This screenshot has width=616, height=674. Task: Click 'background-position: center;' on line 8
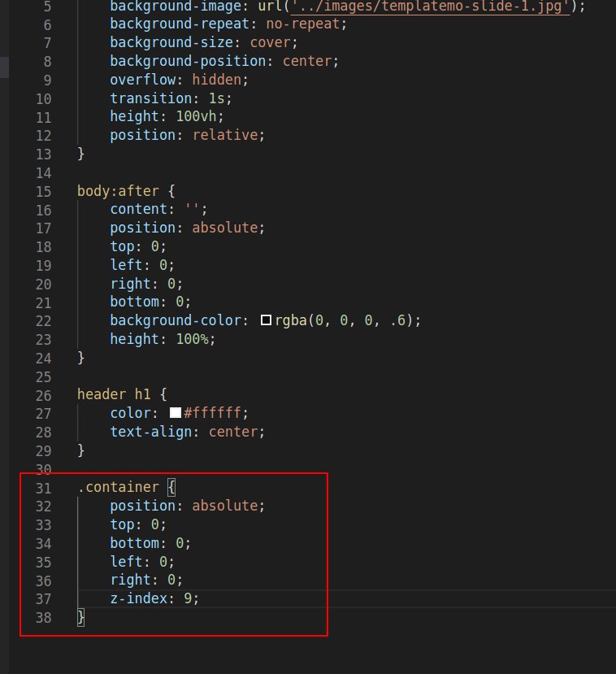[224, 61]
